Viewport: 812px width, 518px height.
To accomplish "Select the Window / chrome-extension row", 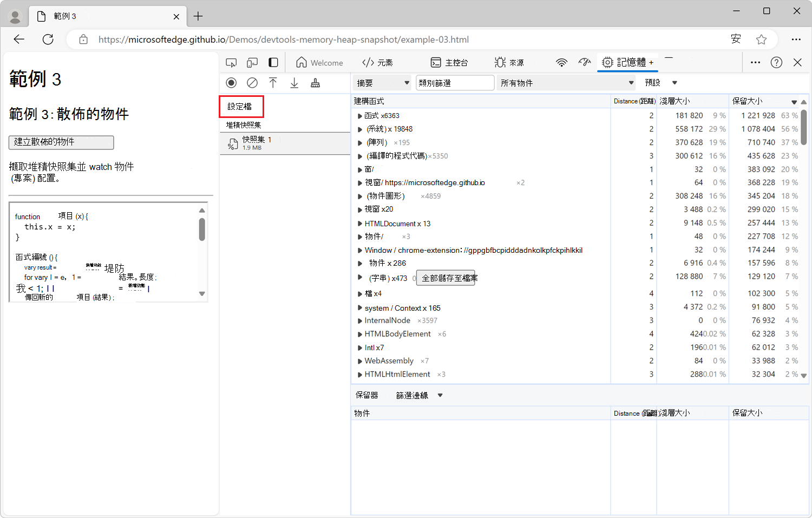I will tap(575, 250).
